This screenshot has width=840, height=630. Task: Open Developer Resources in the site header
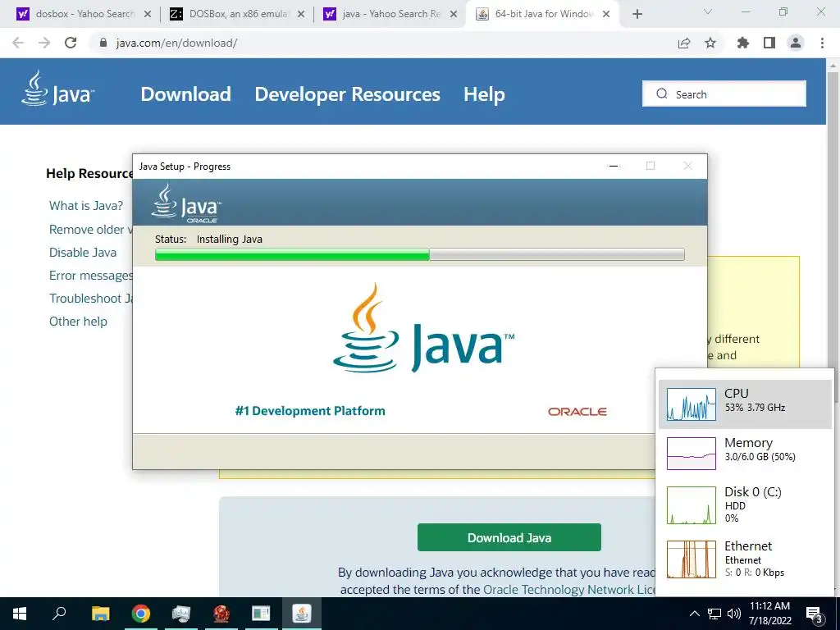point(347,94)
